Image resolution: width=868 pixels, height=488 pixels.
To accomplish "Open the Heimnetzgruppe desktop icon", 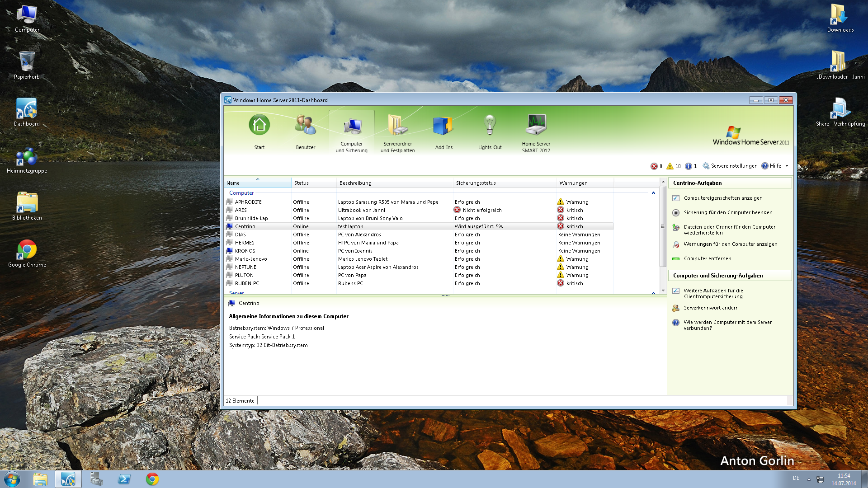I will [x=27, y=160].
